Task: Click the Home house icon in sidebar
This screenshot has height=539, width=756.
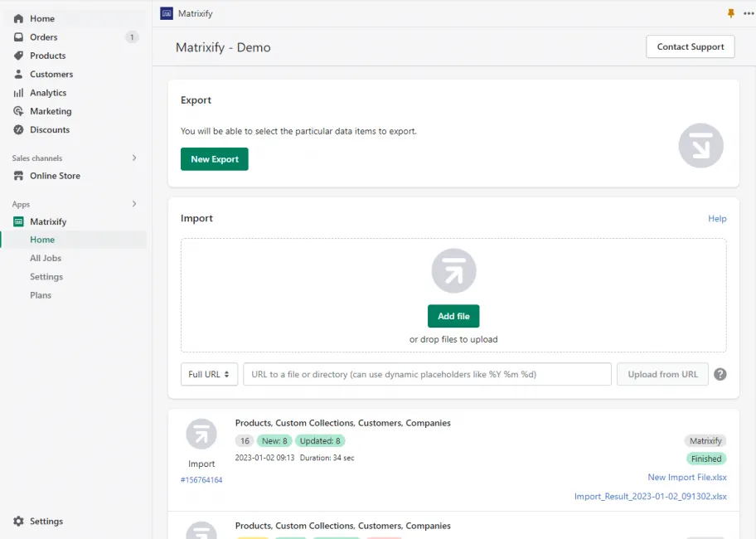Action: click(x=18, y=19)
